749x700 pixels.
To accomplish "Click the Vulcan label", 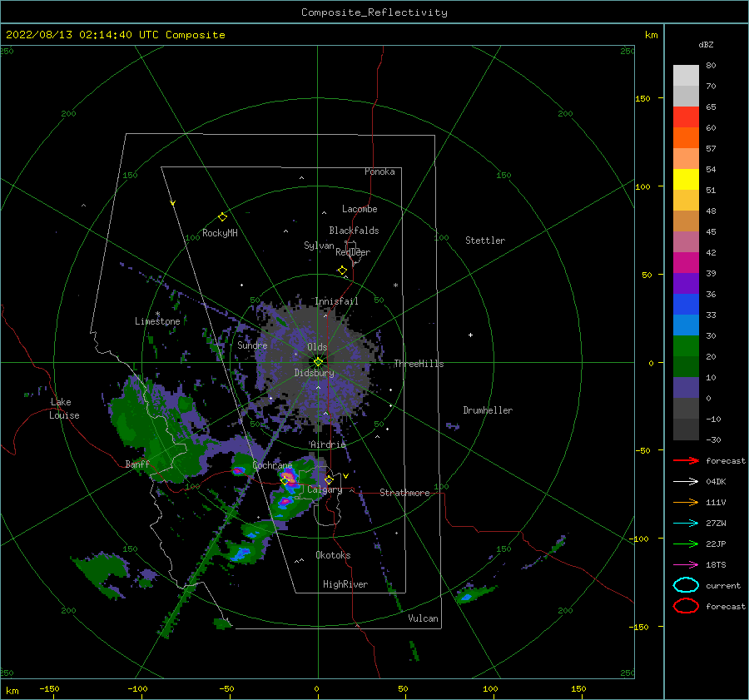I will [x=423, y=618].
